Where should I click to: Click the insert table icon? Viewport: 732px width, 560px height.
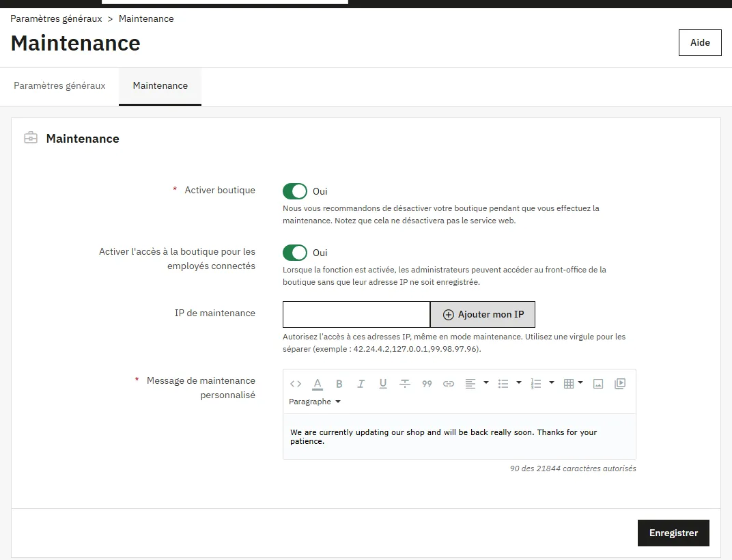pos(569,384)
